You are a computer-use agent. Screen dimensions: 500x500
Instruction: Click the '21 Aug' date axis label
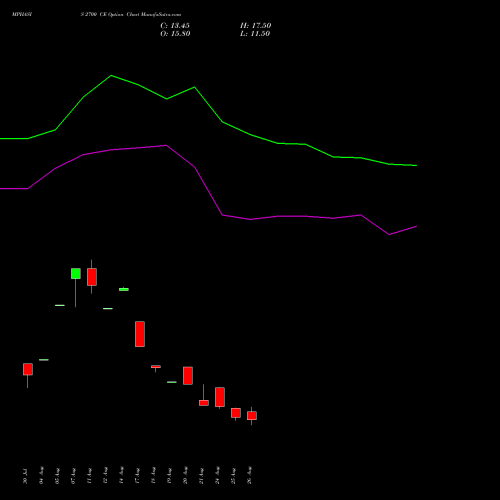pyautogui.click(x=201, y=476)
